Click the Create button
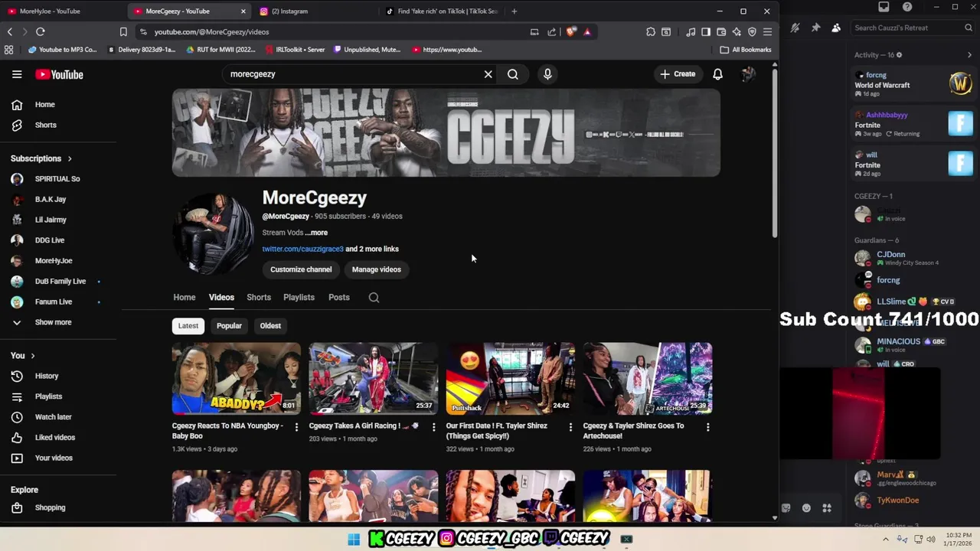Viewport: 980px width, 551px height. click(678, 74)
